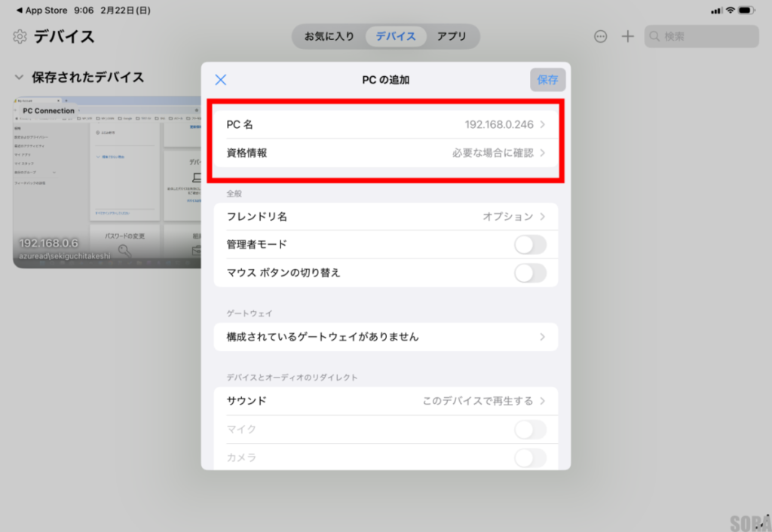This screenshot has width=772, height=532.
Task: Open the PC 名 row
Action: [x=385, y=124]
